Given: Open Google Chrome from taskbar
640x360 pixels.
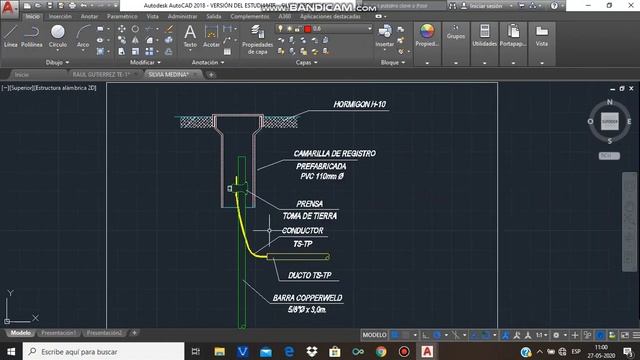Looking at the screenshot, I should coord(381,351).
